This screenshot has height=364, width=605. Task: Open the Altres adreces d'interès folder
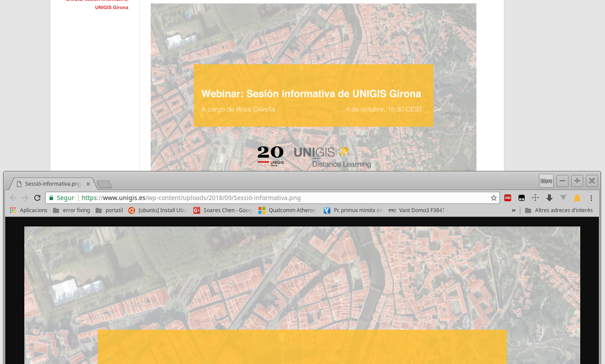[x=559, y=210]
